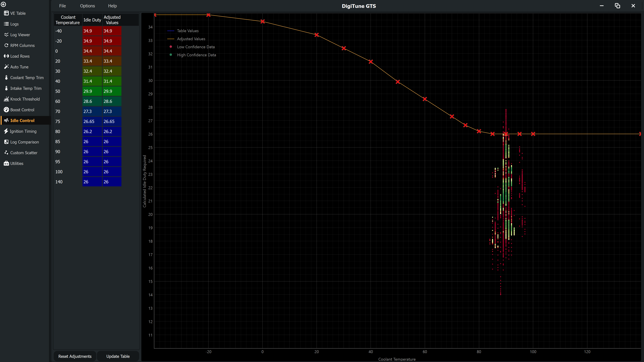Click the back arrow icon in the corner
The width and height of the screenshot is (644, 362).
4,4
